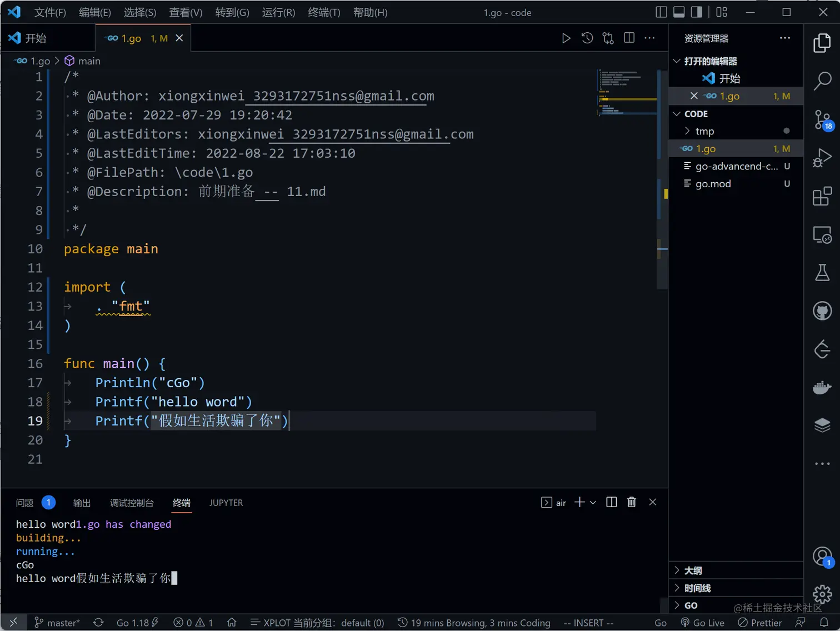
Task: Open home icon in status bar
Action: tap(232, 623)
